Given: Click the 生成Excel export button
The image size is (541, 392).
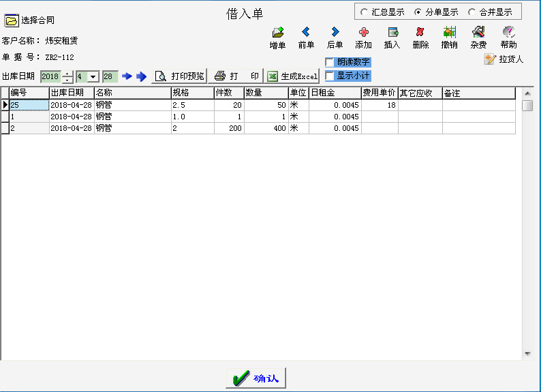Looking at the screenshot, I should click(292, 76).
